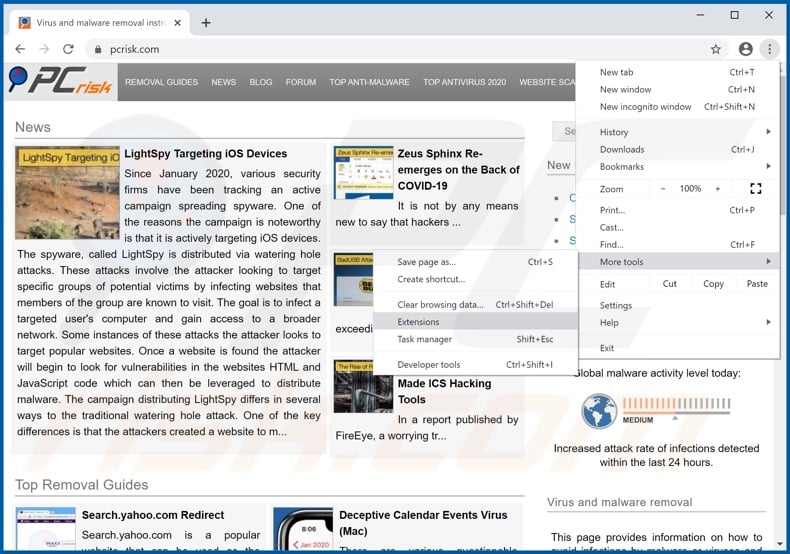Choose New tab from the menu

tap(678, 72)
